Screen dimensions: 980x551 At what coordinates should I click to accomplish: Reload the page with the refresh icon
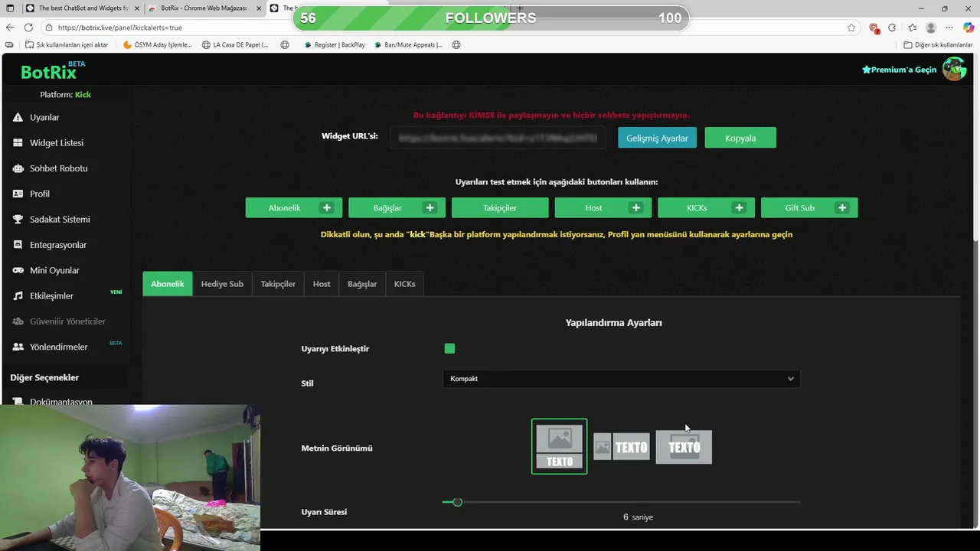point(28,28)
